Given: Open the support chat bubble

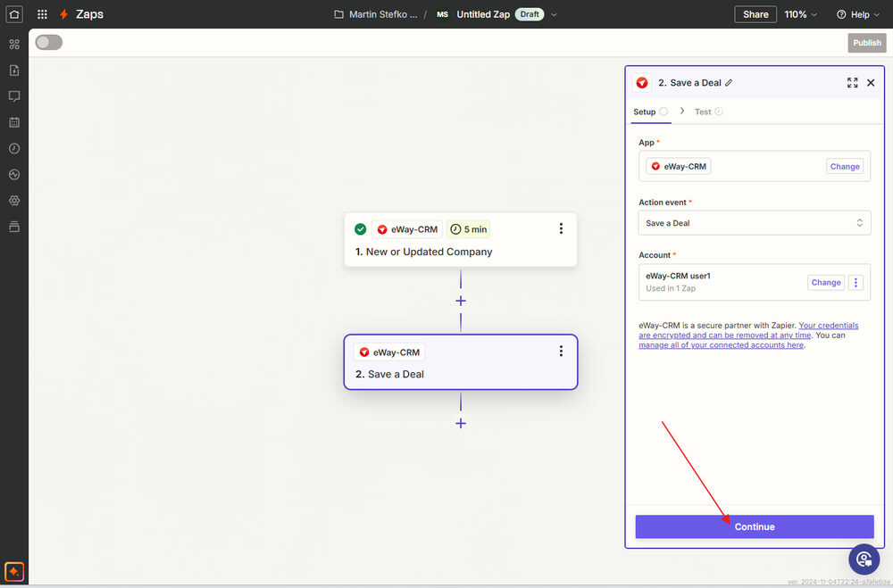Looking at the screenshot, I should (864, 559).
